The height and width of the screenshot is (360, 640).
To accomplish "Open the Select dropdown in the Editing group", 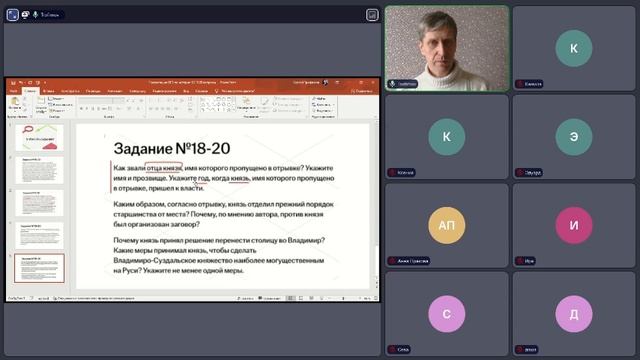I will coord(322,110).
